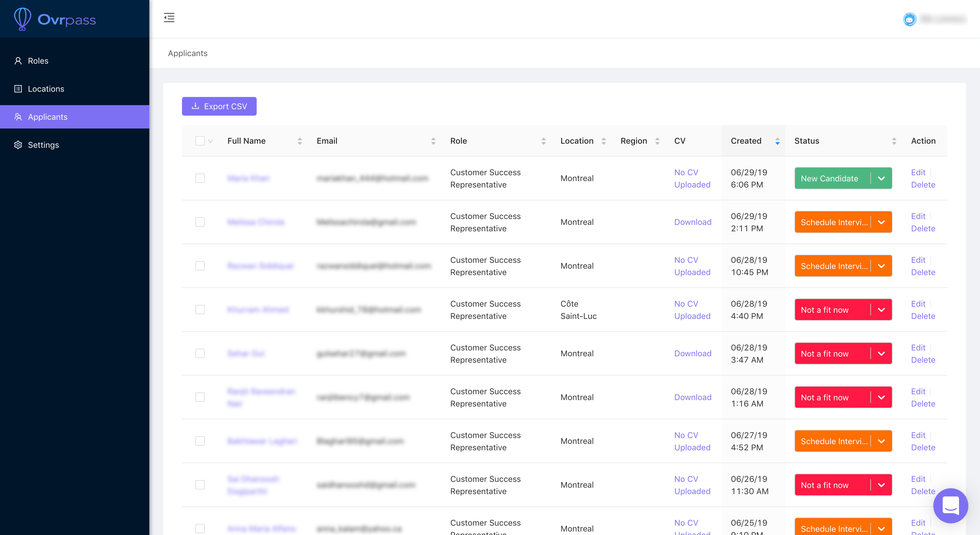980x535 pixels.
Task: Go to Roles in the sidebar
Action: (38, 61)
